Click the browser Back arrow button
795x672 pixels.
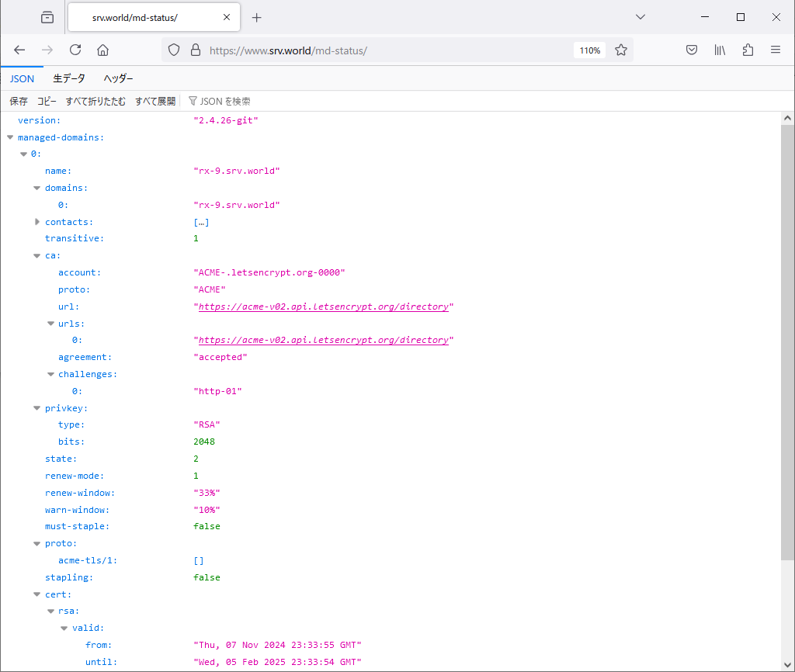point(19,50)
